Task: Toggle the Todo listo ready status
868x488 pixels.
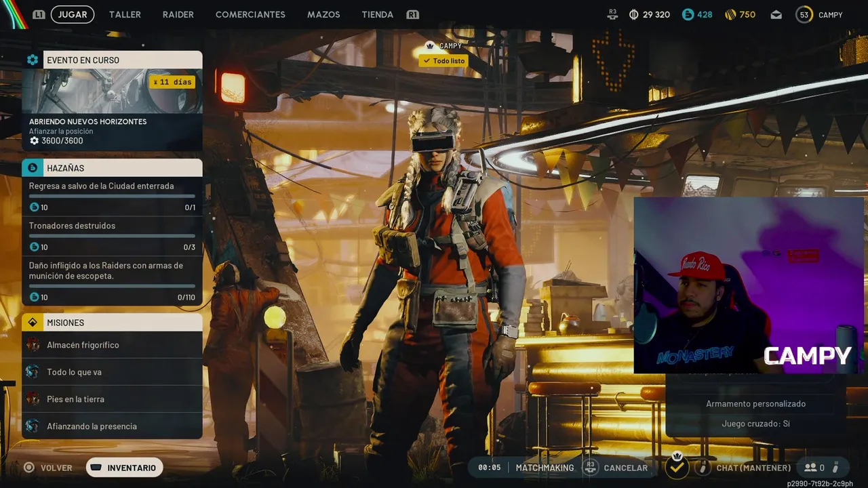Action: pos(443,61)
